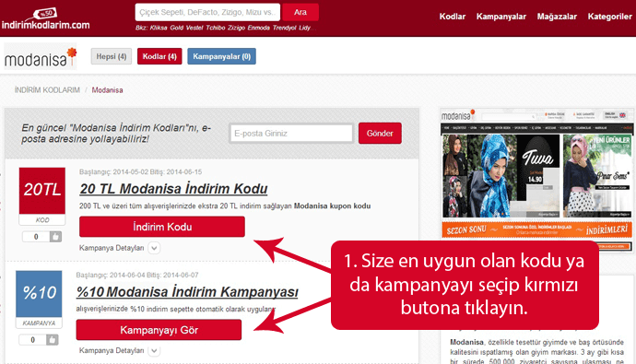Click vote count box for %10 campaign
This screenshot has width=636, height=364.
33,340
